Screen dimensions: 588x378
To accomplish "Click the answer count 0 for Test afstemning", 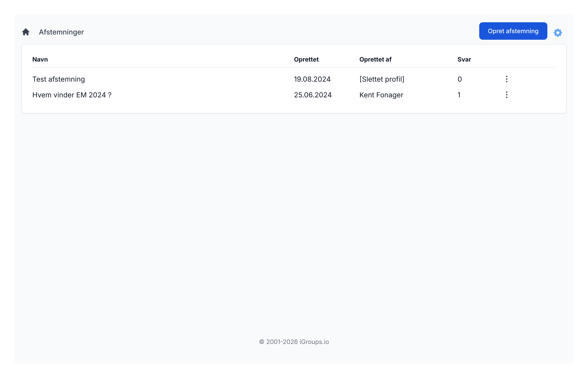I will pyautogui.click(x=460, y=79).
